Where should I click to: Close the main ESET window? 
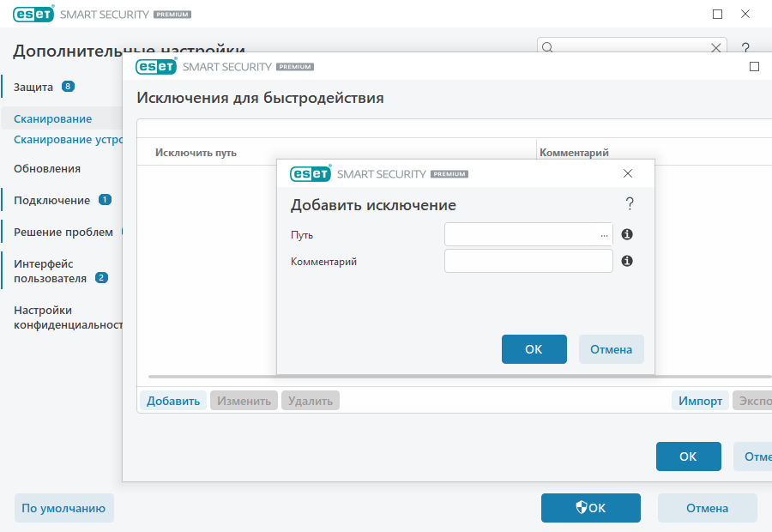(x=745, y=15)
